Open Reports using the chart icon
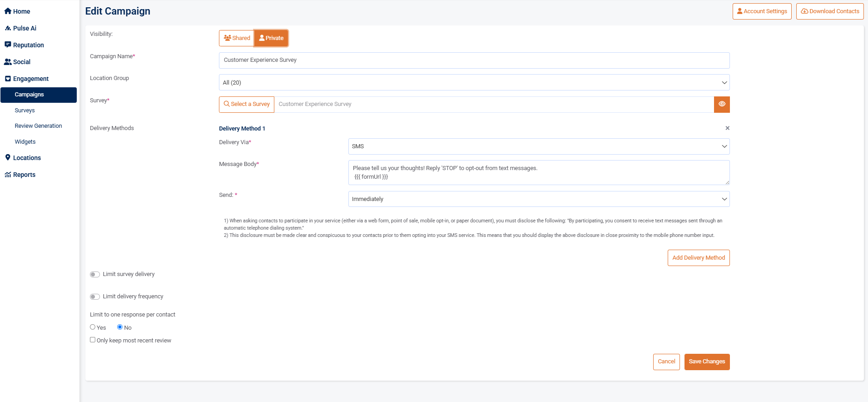The height and width of the screenshot is (402, 868). coord(8,175)
